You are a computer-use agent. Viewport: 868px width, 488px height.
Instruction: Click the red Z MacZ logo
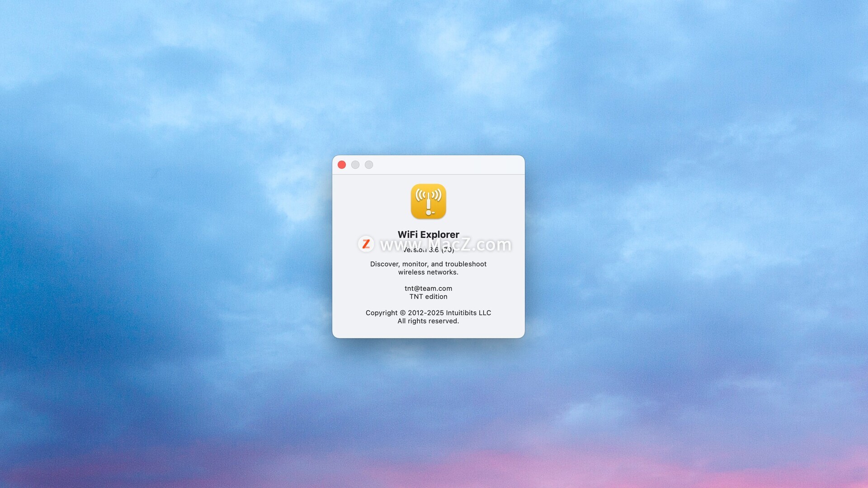pyautogui.click(x=366, y=244)
